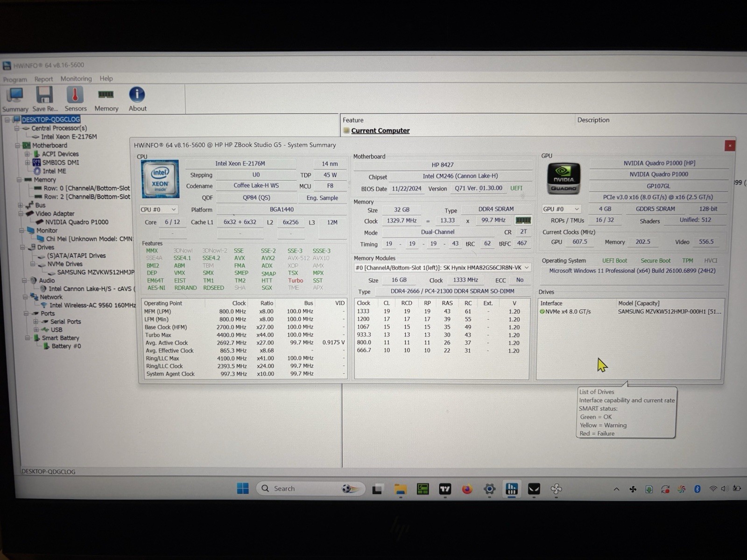Screen dimensions: 747x560
Task: Click the Wi-Fi tray icon
Action: point(713,489)
